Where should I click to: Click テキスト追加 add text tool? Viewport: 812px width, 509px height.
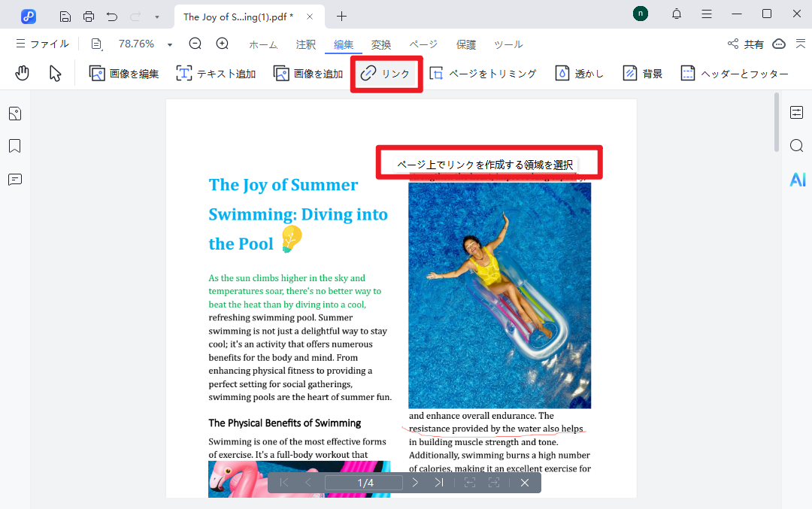pyautogui.click(x=216, y=74)
